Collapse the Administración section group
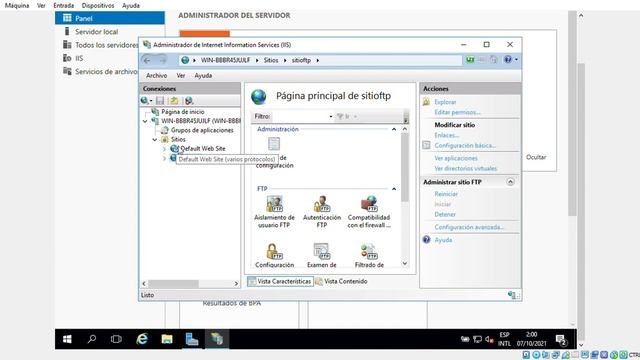The image size is (640, 360). (394, 129)
